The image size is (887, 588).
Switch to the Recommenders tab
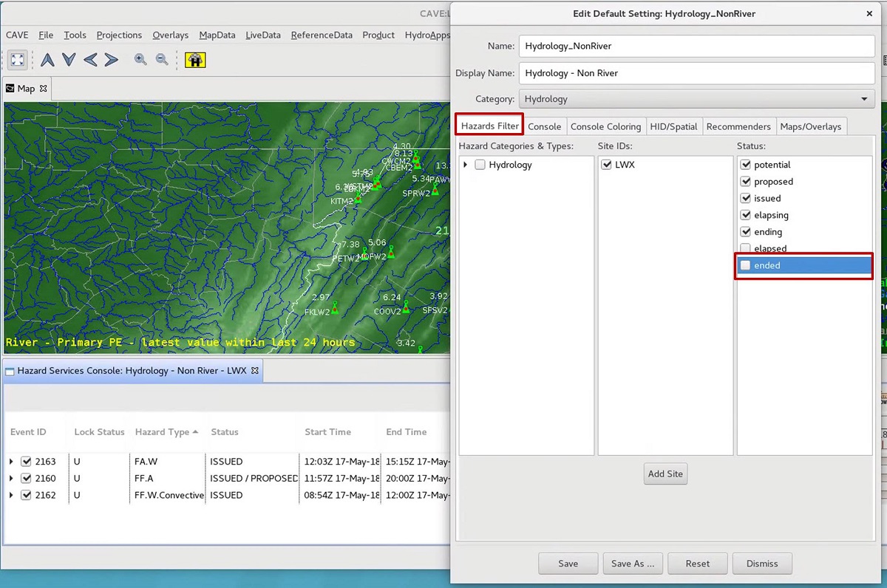[738, 126]
